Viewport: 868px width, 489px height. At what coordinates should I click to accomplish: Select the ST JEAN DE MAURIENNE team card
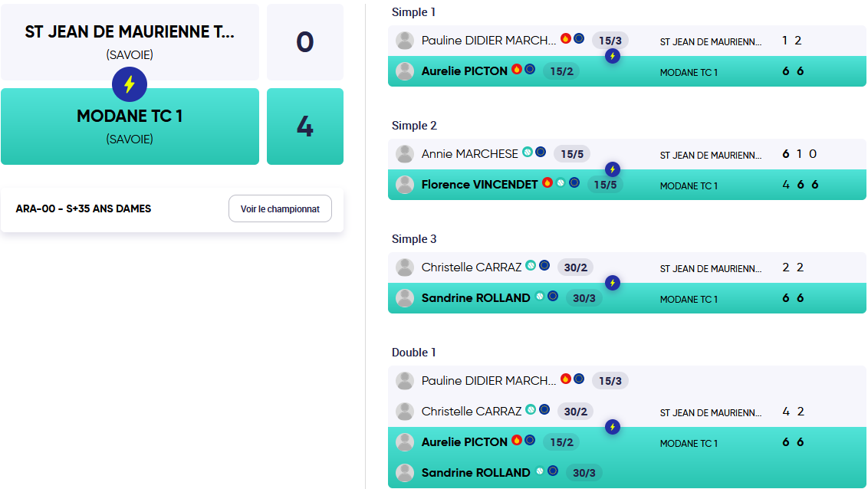click(130, 42)
